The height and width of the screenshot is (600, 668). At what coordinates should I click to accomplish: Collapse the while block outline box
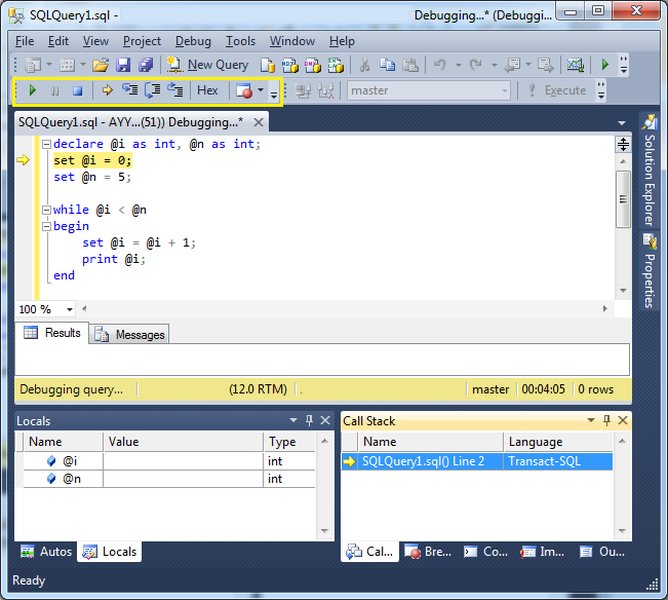[46, 210]
